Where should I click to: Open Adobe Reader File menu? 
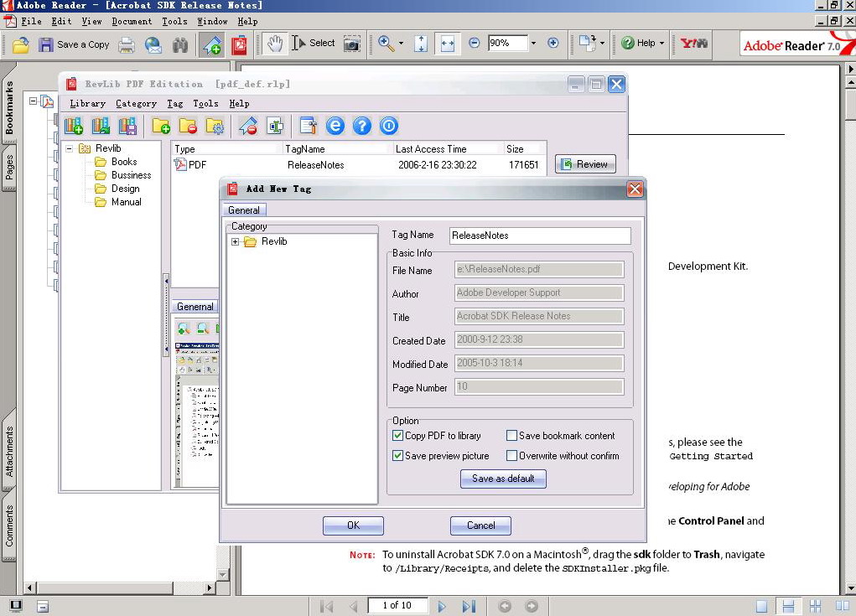click(31, 21)
